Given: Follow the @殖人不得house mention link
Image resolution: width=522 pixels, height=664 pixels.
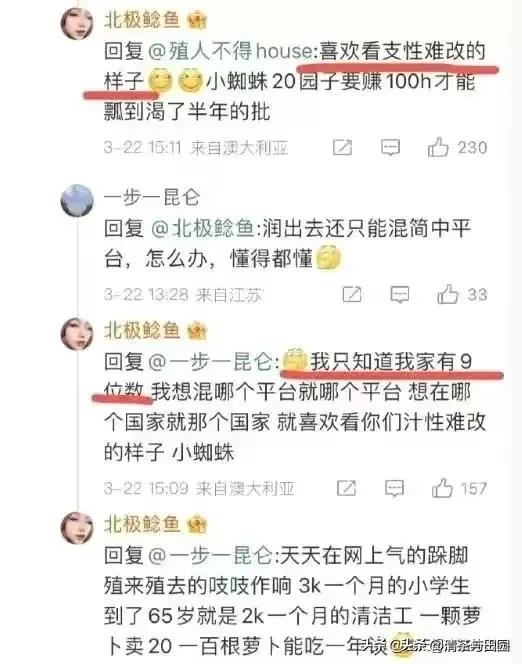Looking at the screenshot, I should coord(230,51).
